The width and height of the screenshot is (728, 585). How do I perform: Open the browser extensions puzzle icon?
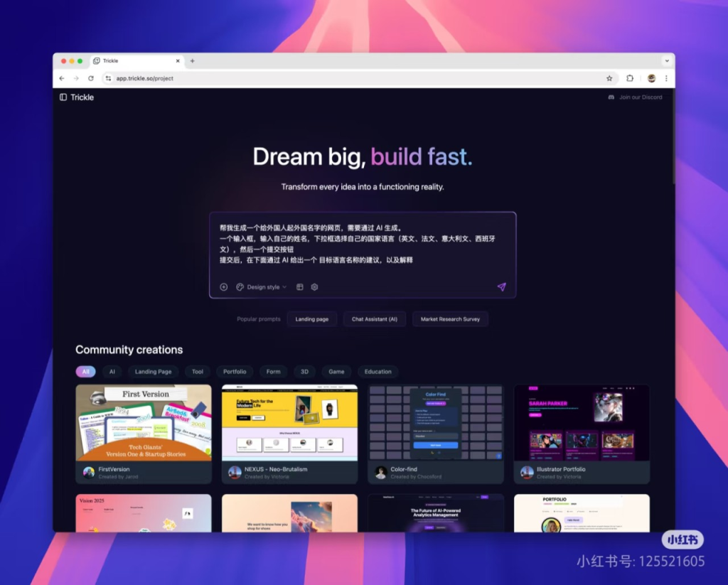pos(630,78)
